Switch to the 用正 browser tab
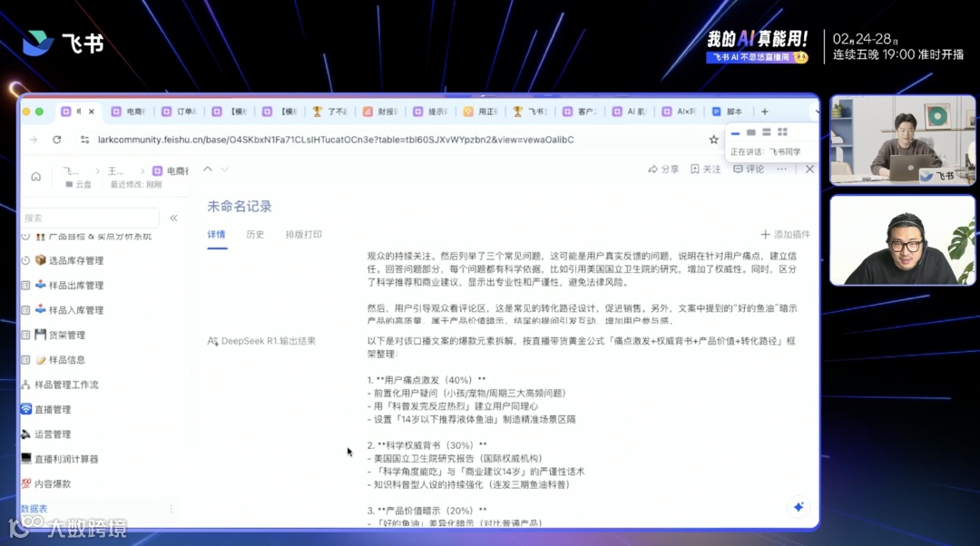 point(481,112)
